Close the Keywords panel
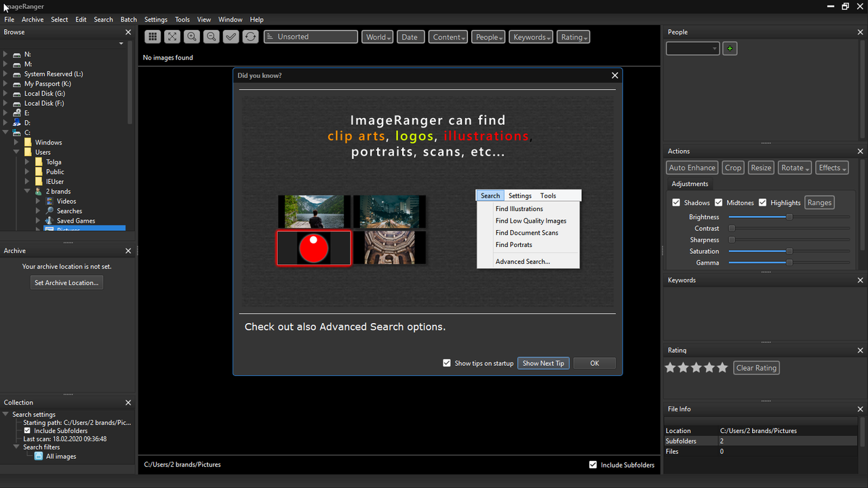Viewport: 868px width, 488px height. click(861, 280)
